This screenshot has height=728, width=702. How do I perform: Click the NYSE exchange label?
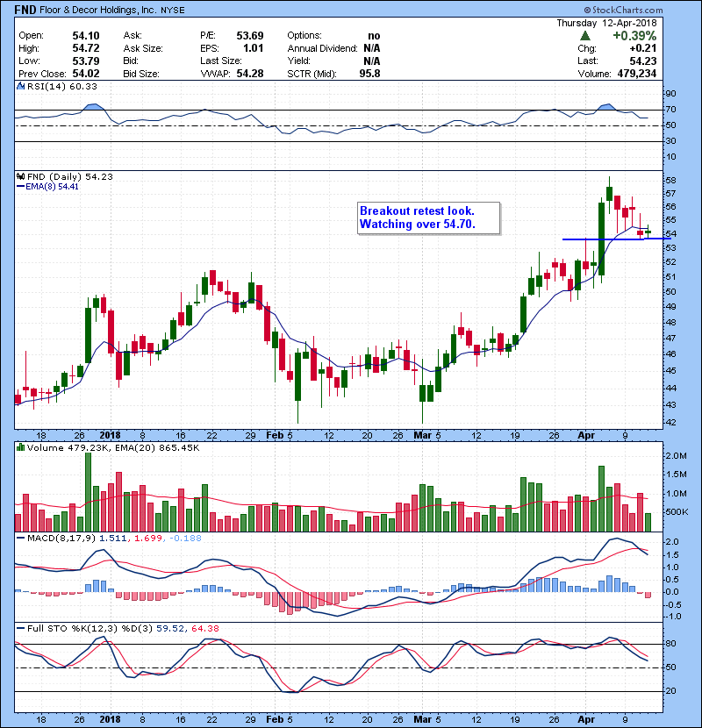point(172,11)
